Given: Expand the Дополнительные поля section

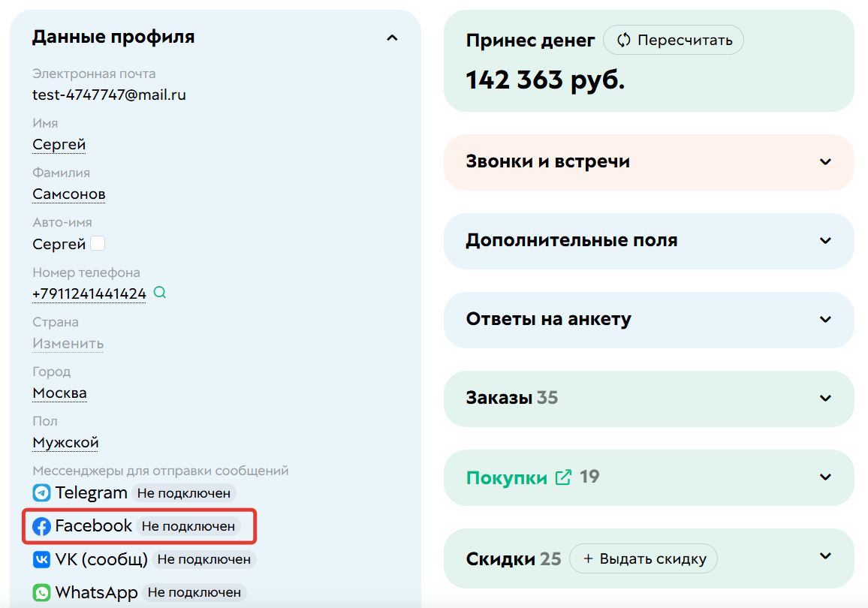Looking at the screenshot, I should click(x=824, y=241).
